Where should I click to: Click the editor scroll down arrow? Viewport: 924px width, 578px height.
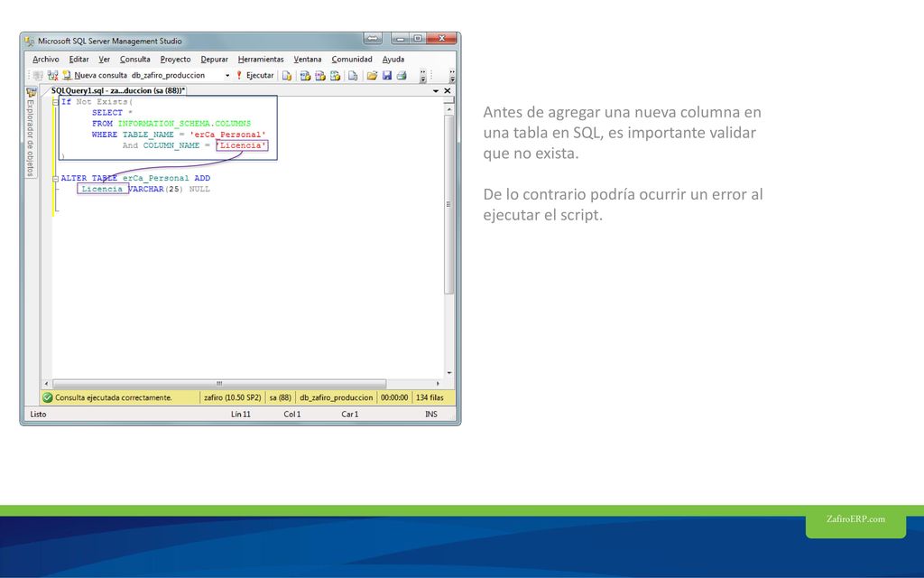click(449, 373)
